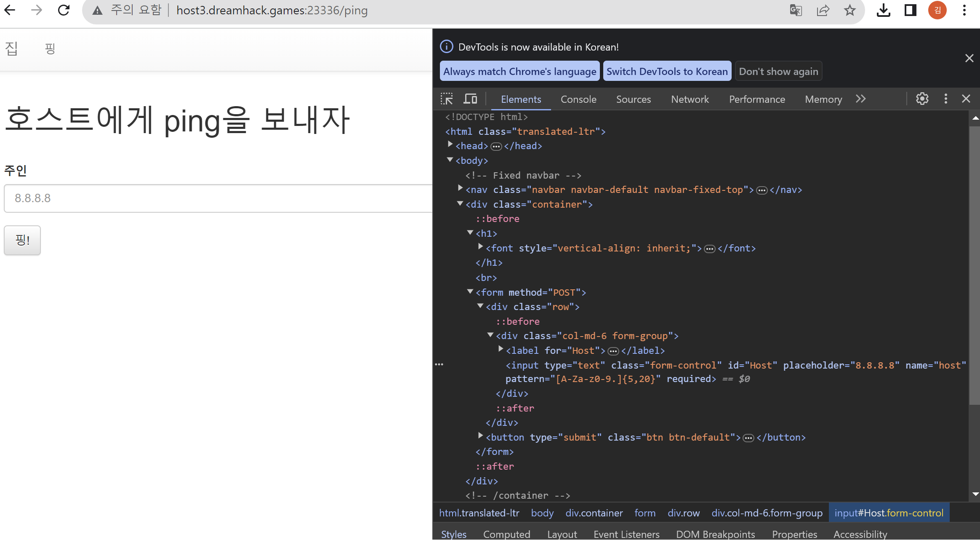Open DevTools customize three-dot menu
980x540 pixels.
coord(945,99)
